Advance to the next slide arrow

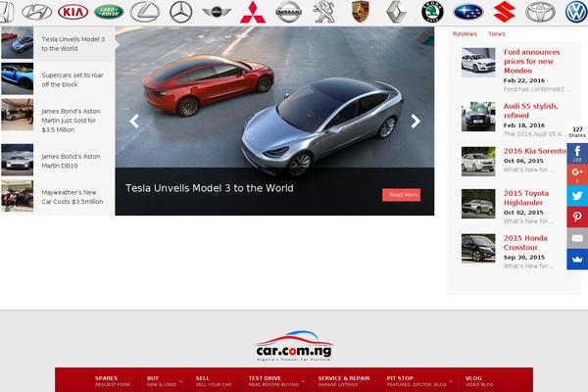click(416, 122)
